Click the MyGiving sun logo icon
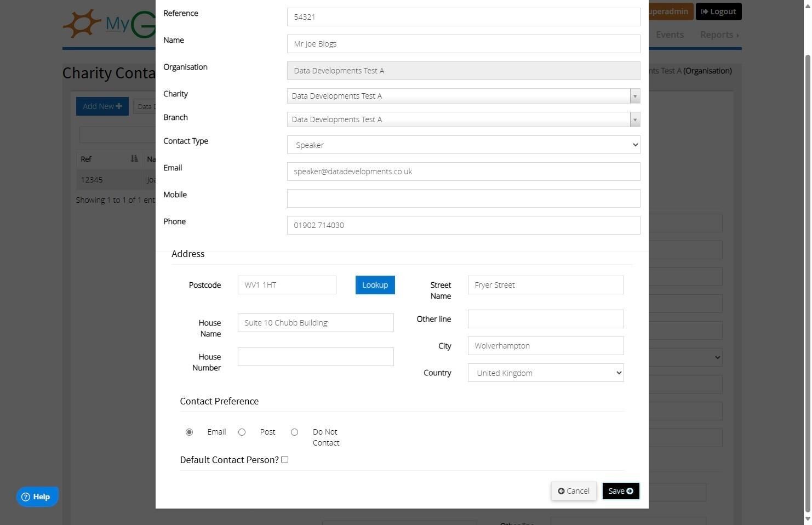Screen dimensions: 812x525 click(82, 24)
